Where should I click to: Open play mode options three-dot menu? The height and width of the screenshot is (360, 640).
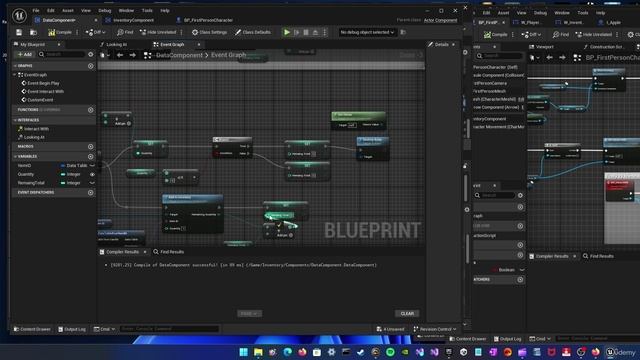point(325,32)
